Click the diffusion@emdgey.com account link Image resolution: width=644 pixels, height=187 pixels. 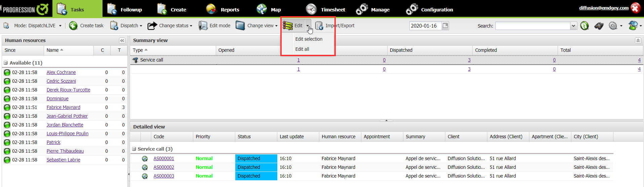tap(604, 8)
